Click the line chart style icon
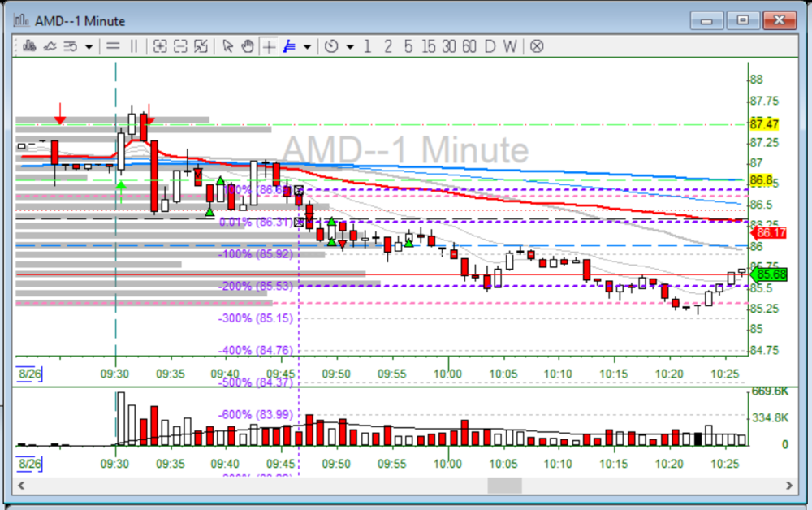The image size is (812, 510). (x=49, y=46)
